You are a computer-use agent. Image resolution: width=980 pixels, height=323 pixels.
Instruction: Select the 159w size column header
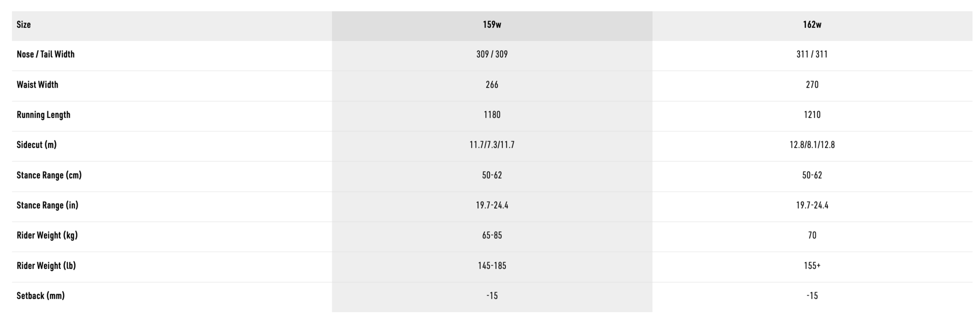click(492, 25)
